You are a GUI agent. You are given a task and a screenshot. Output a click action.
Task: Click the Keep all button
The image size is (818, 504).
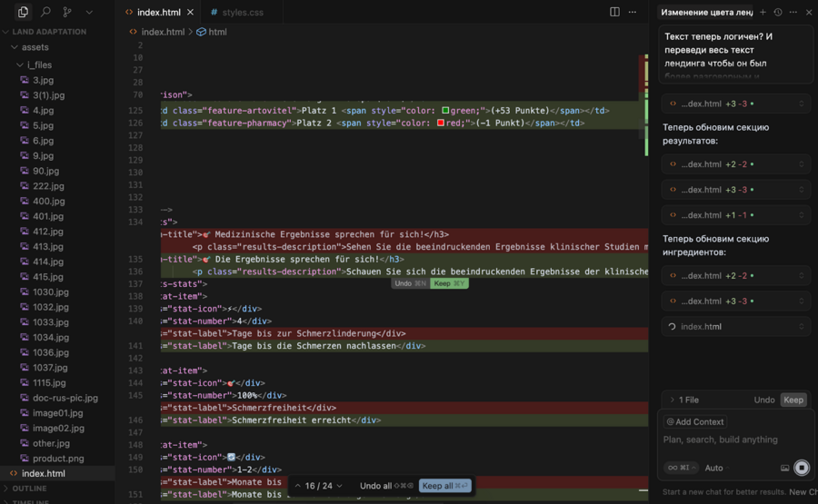click(444, 486)
